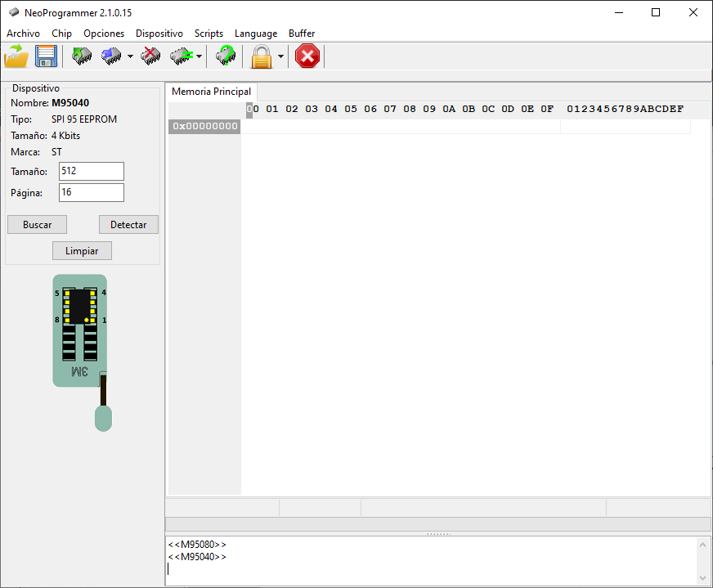Close the NeoProgrammer window

tap(693, 13)
